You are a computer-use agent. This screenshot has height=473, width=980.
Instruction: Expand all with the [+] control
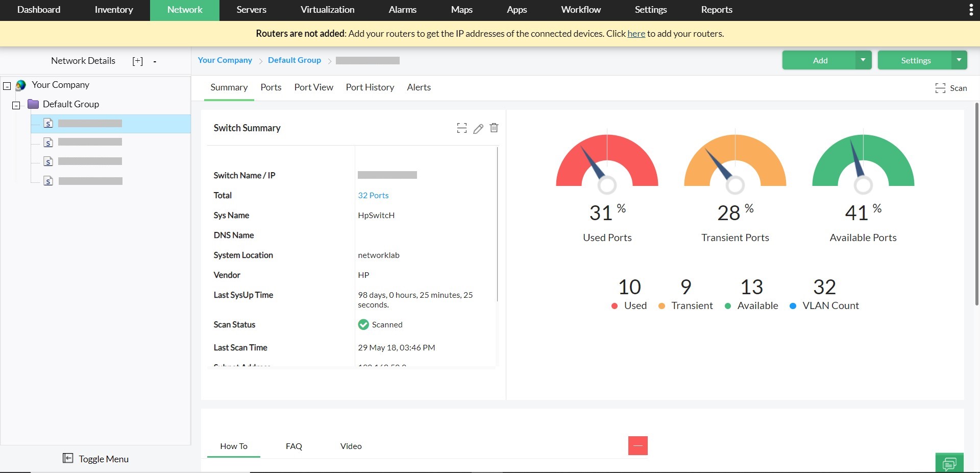(x=137, y=61)
